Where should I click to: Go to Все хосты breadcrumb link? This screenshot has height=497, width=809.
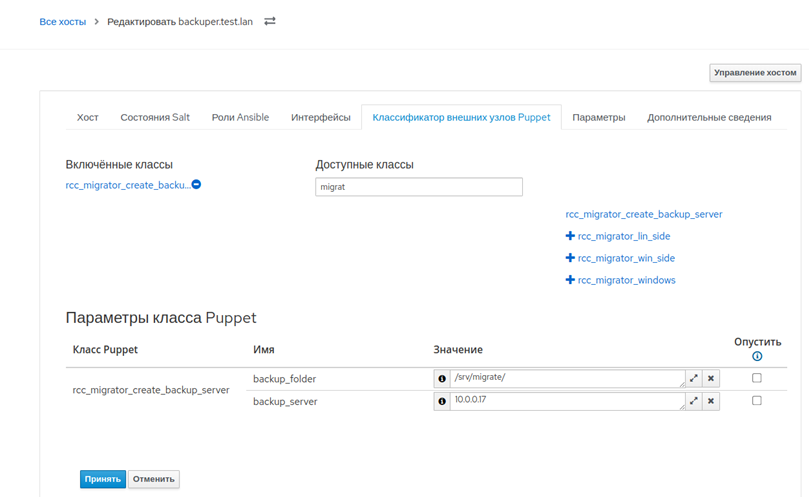pyautogui.click(x=62, y=21)
